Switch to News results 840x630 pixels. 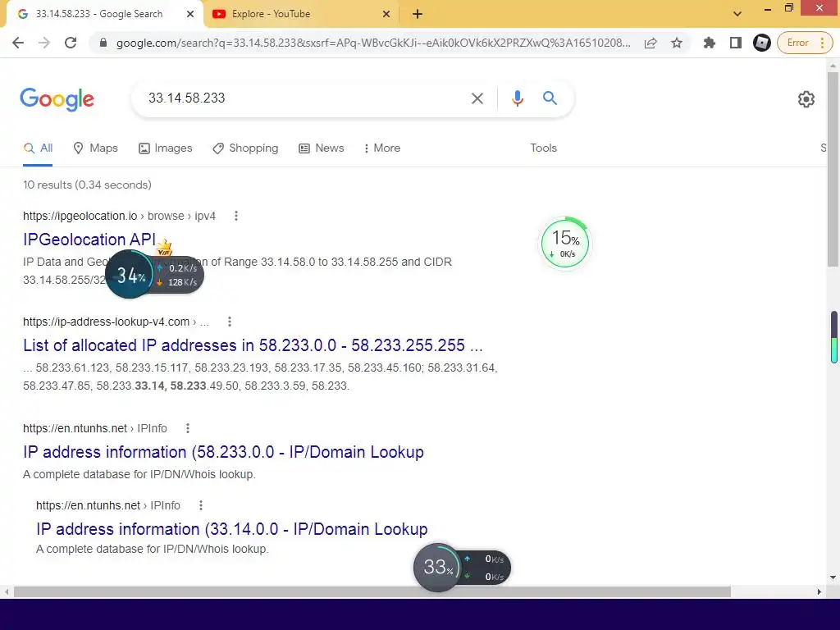322,148
